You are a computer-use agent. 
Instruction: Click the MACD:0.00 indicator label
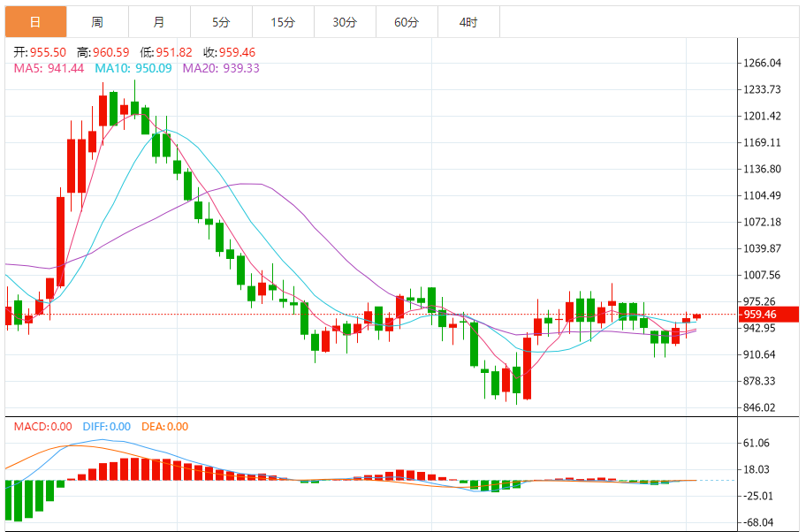pos(42,427)
